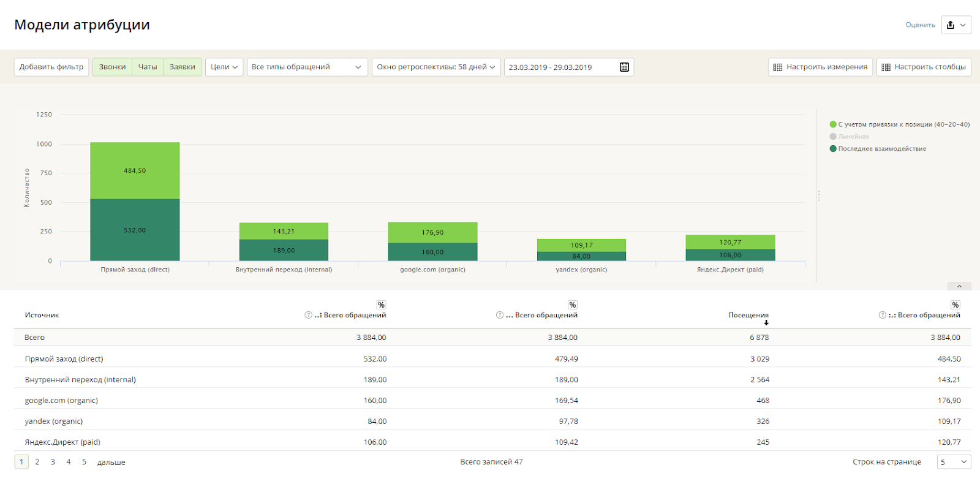Click the Оценить link
Viewport: 980px width, 484px height.
pos(920,25)
